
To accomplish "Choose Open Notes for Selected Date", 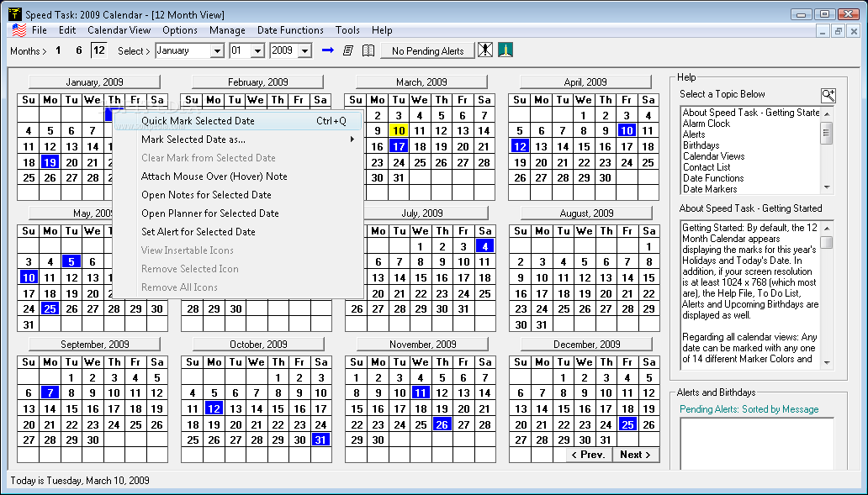I will [x=238, y=195].
